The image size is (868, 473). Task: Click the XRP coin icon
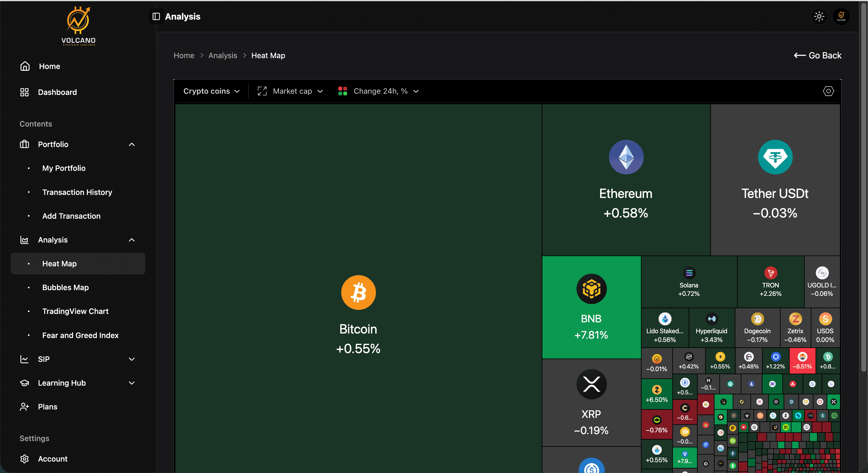(591, 384)
